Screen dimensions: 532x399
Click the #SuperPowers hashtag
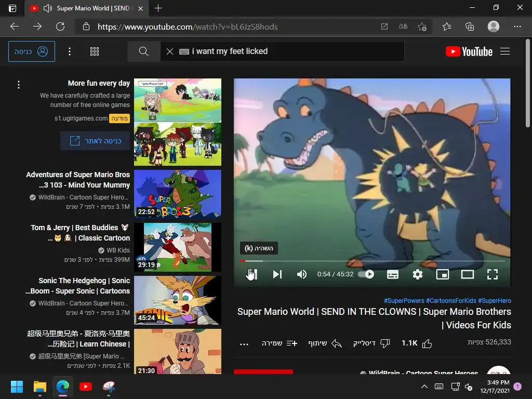click(404, 301)
